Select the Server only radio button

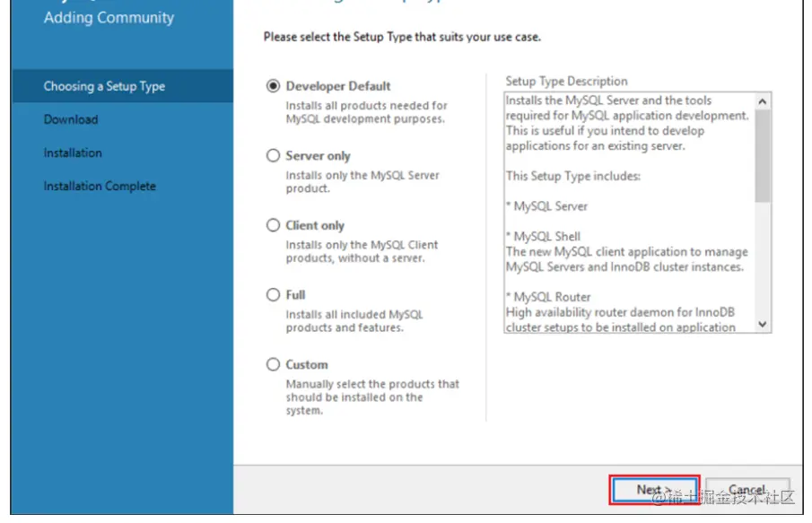(x=273, y=155)
